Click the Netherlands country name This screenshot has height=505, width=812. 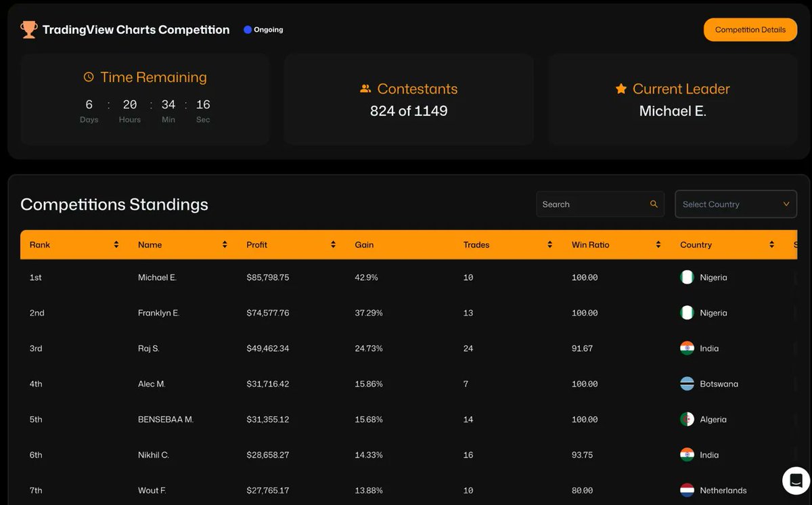pyautogui.click(x=723, y=491)
